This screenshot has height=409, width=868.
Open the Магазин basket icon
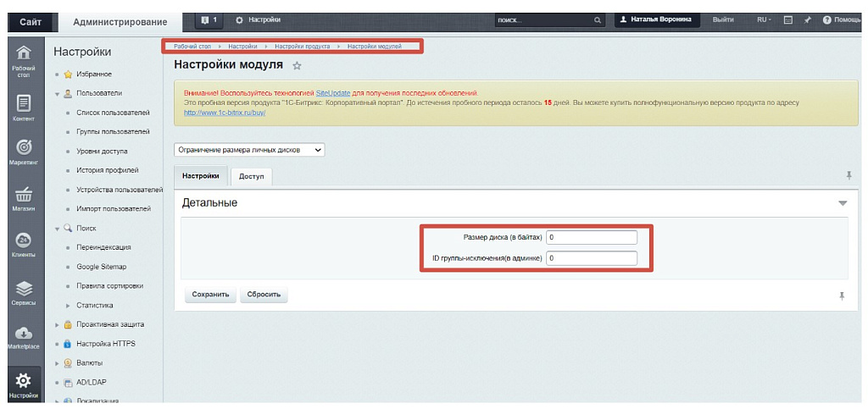point(24,198)
